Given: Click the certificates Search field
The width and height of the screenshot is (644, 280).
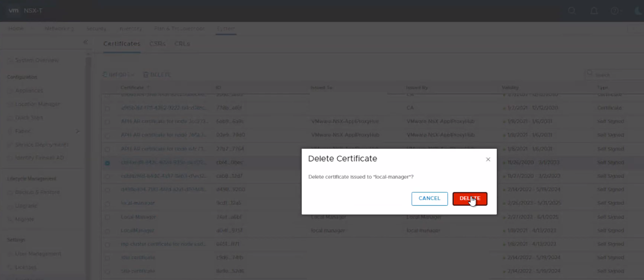Looking at the screenshot, I should tap(614, 75).
